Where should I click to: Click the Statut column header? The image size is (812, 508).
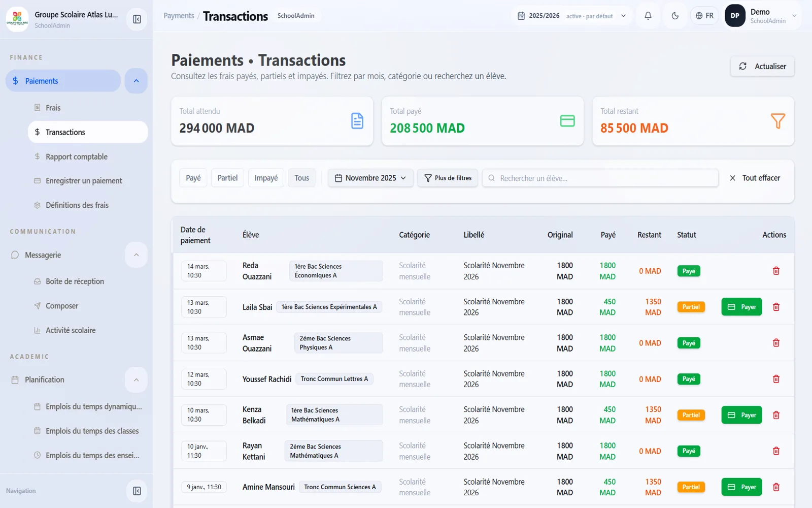tap(686, 235)
